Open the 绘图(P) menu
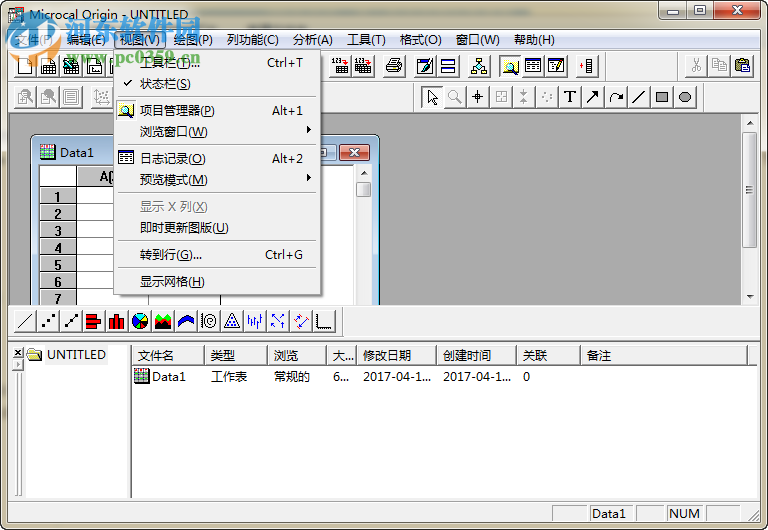768x530 pixels. 193,40
